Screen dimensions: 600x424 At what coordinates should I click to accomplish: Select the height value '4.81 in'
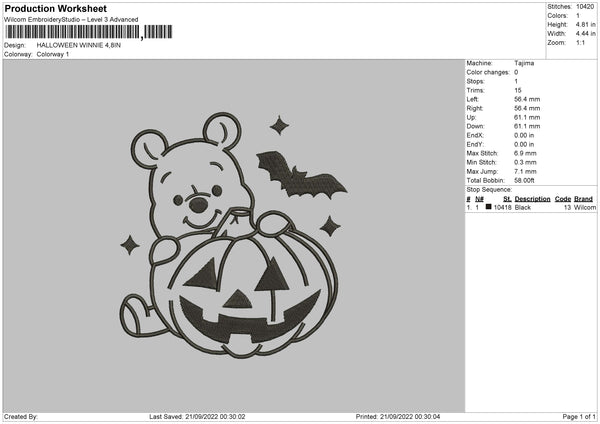[x=585, y=24]
